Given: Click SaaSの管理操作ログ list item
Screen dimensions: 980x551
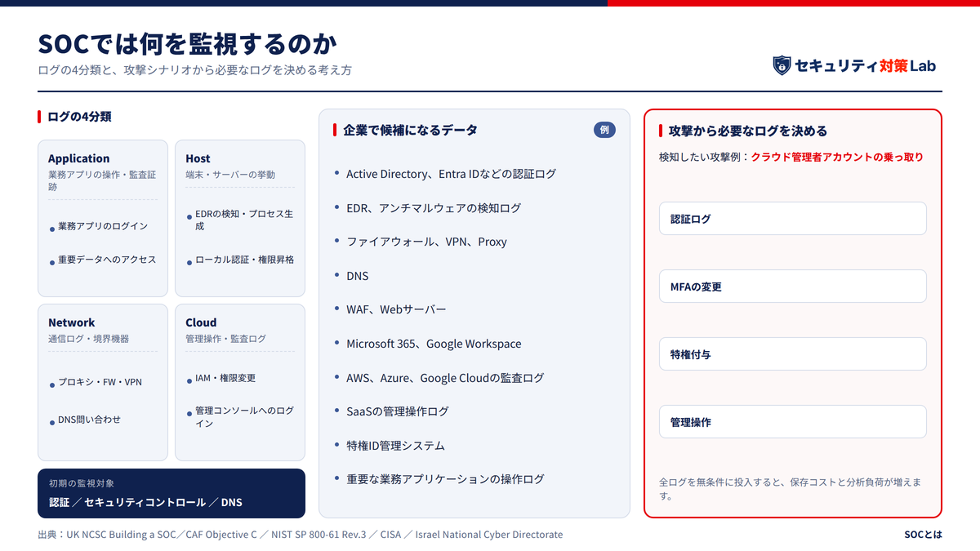Looking at the screenshot, I should (x=398, y=411).
